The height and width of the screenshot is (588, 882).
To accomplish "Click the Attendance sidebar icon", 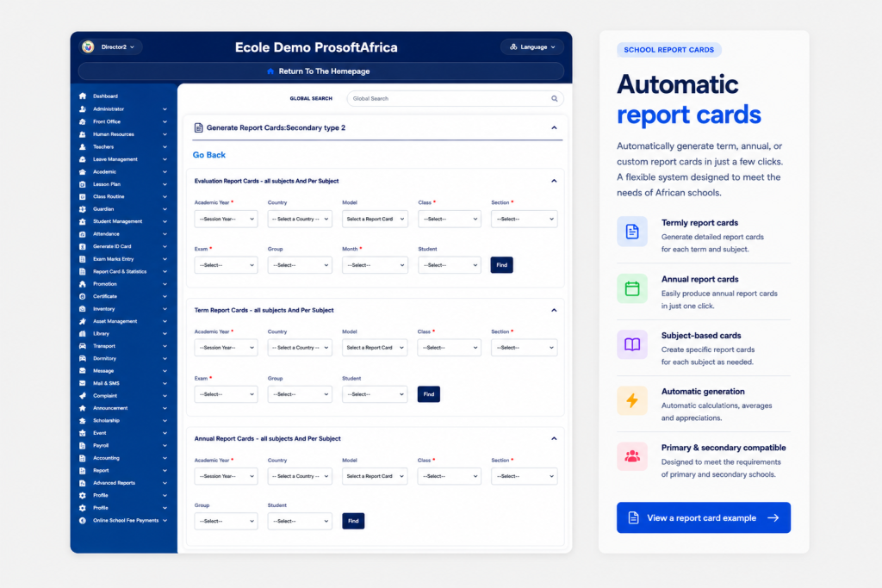I will click(83, 234).
